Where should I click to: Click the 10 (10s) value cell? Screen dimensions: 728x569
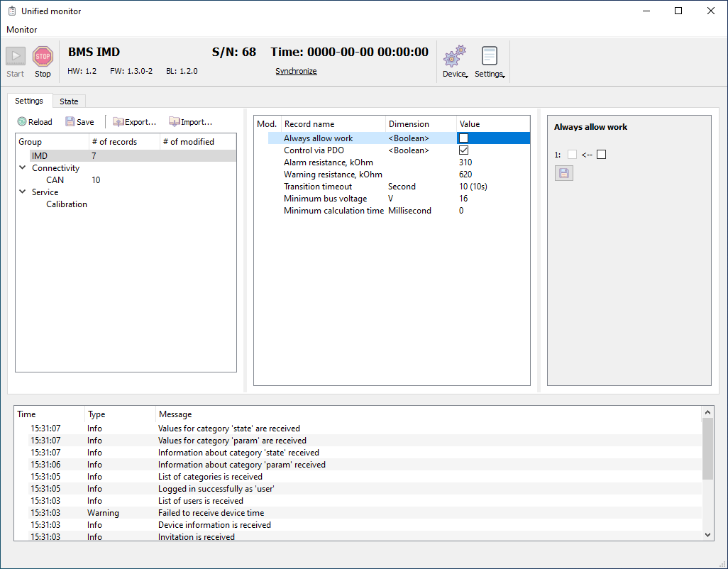point(493,187)
